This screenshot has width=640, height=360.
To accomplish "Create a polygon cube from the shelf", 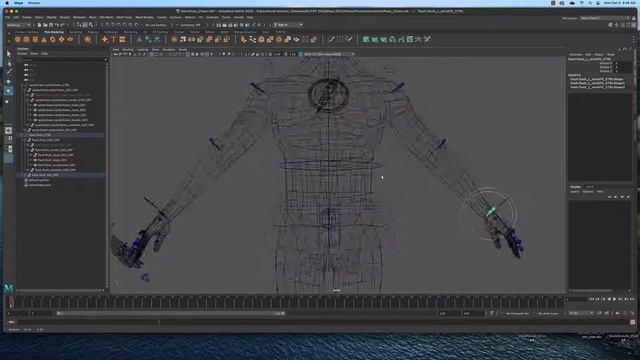I will (x=26, y=40).
